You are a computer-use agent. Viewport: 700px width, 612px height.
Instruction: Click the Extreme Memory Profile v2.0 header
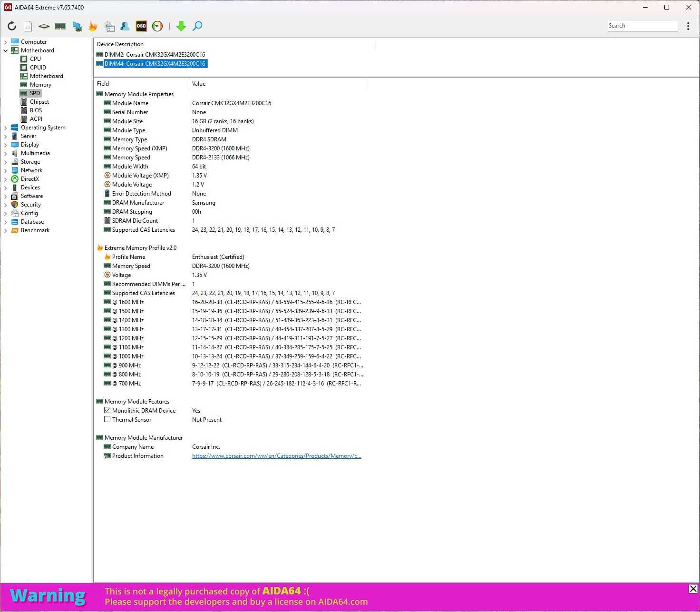click(140, 248)
